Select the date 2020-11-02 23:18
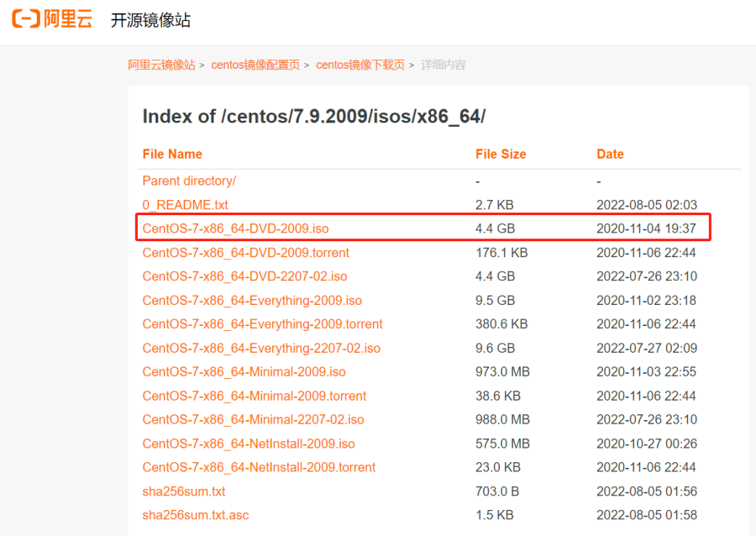Screen dimensions: 756x536 646,300
